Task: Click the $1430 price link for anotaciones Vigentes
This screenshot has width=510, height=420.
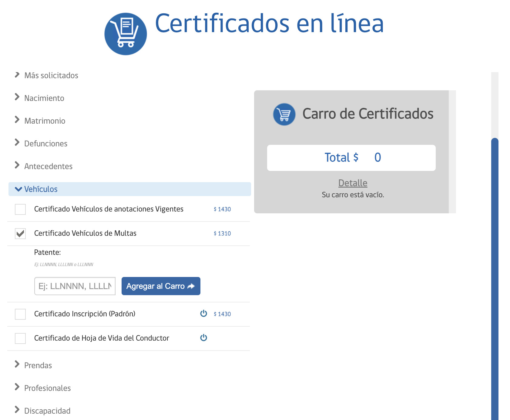Action: 222,209
